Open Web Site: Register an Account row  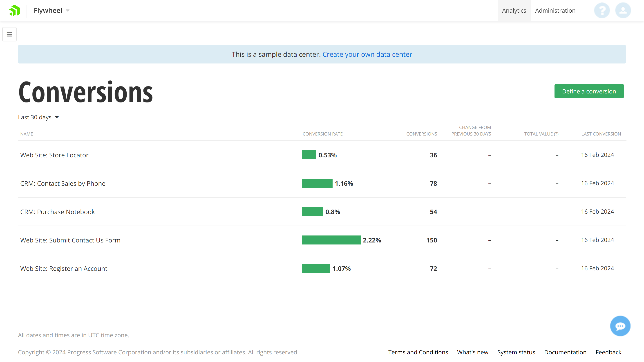[64, 268]
